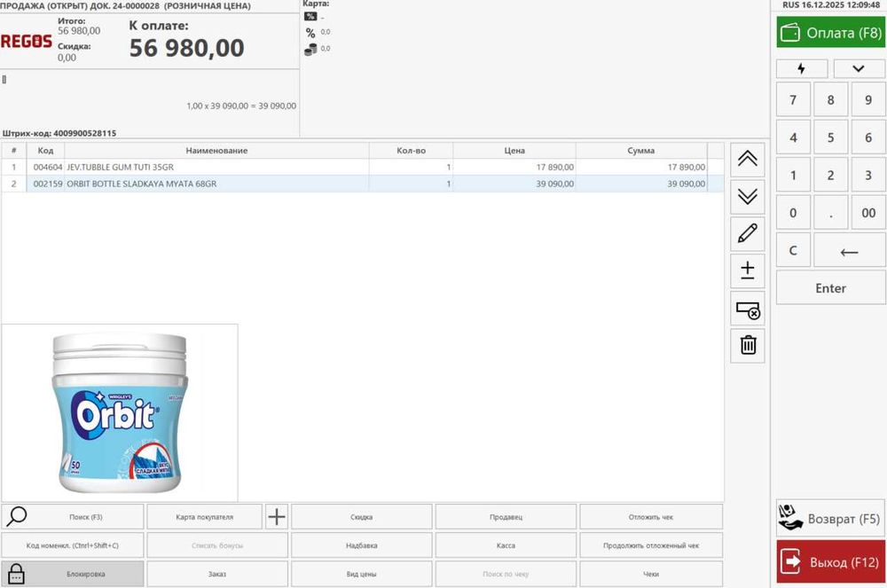Click the Кол-во column header

(x=411, y=151)
